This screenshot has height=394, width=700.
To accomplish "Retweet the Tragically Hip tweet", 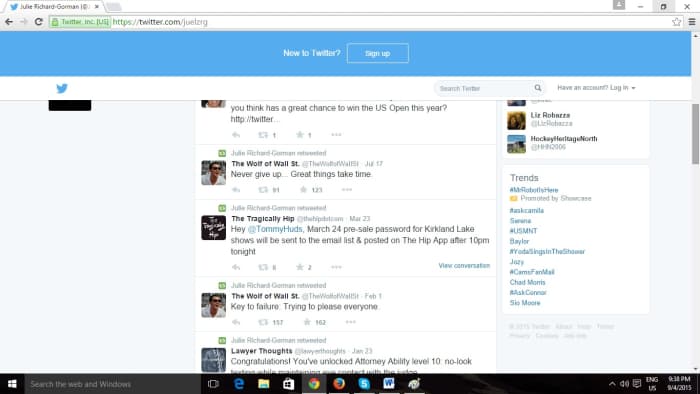I will [263, 267].
